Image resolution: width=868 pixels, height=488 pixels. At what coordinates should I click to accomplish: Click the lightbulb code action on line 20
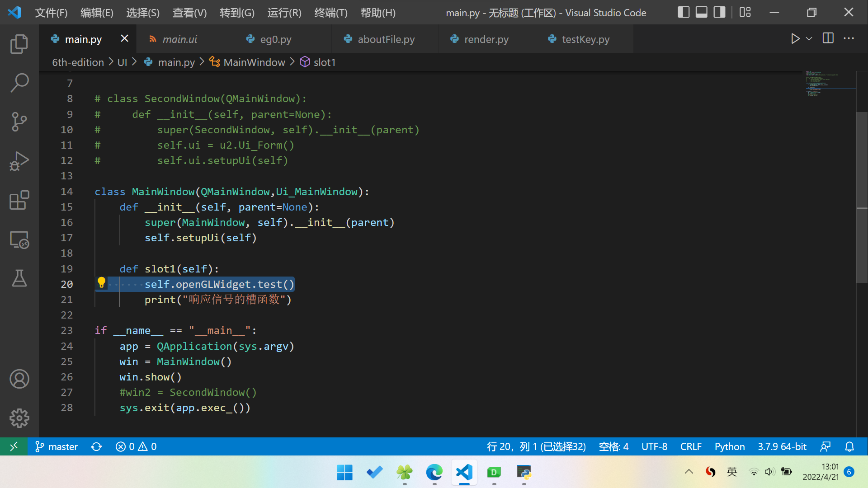(x=101, y=283)
